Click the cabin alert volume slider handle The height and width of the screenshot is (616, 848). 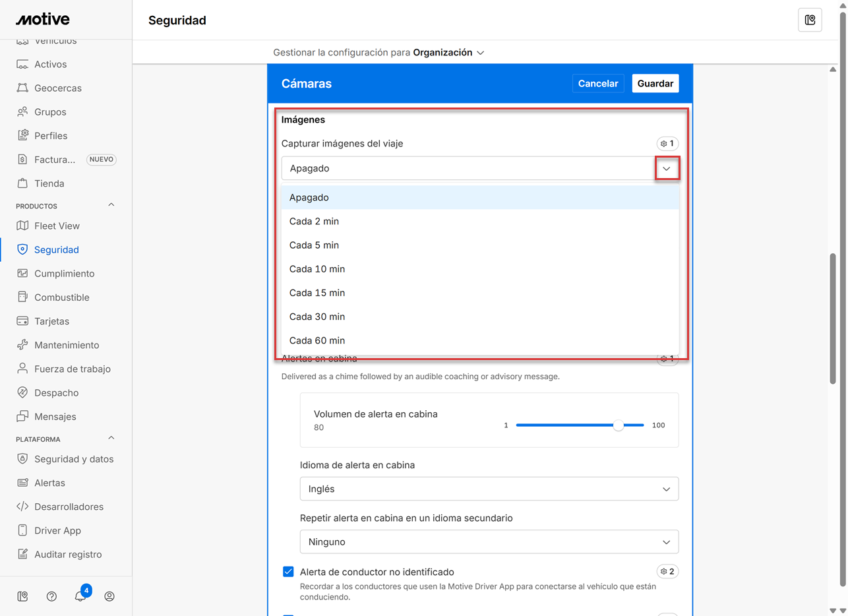tap(618, 425)
